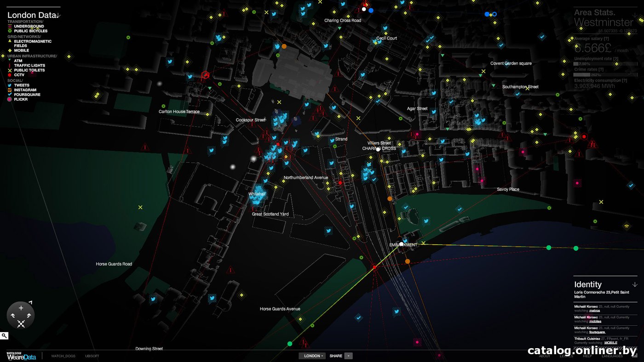
Task: Open the Watch_Dogs menu item
Action: coord(63,356)
